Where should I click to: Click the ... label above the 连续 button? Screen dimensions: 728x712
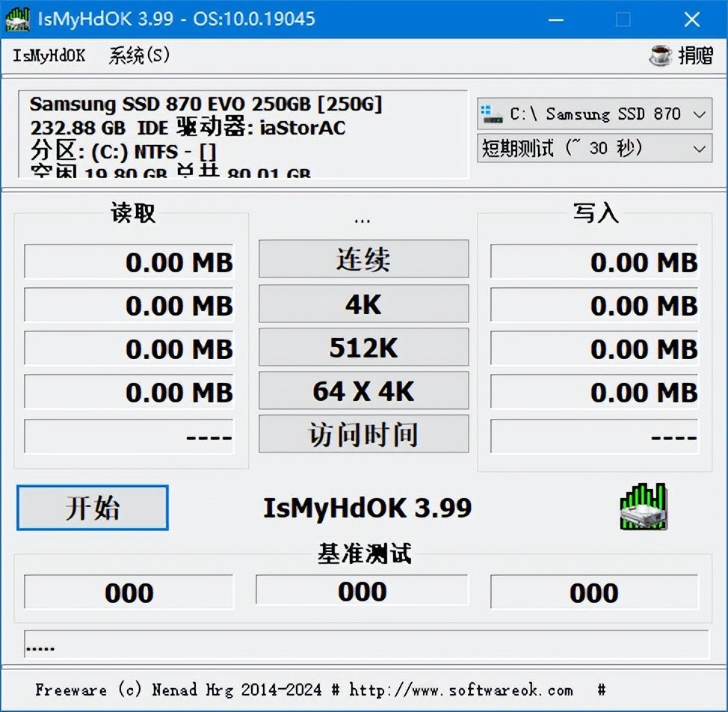363,221
